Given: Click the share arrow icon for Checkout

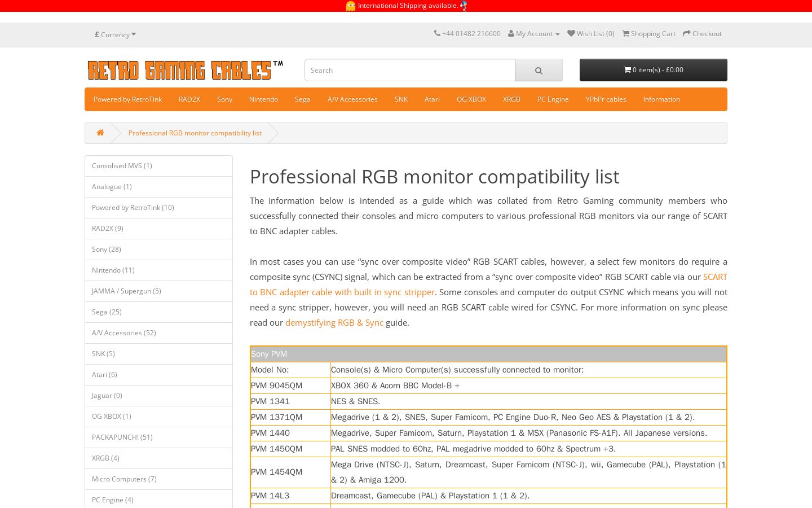Looking at the screenshot, I should tap(687, 34).
